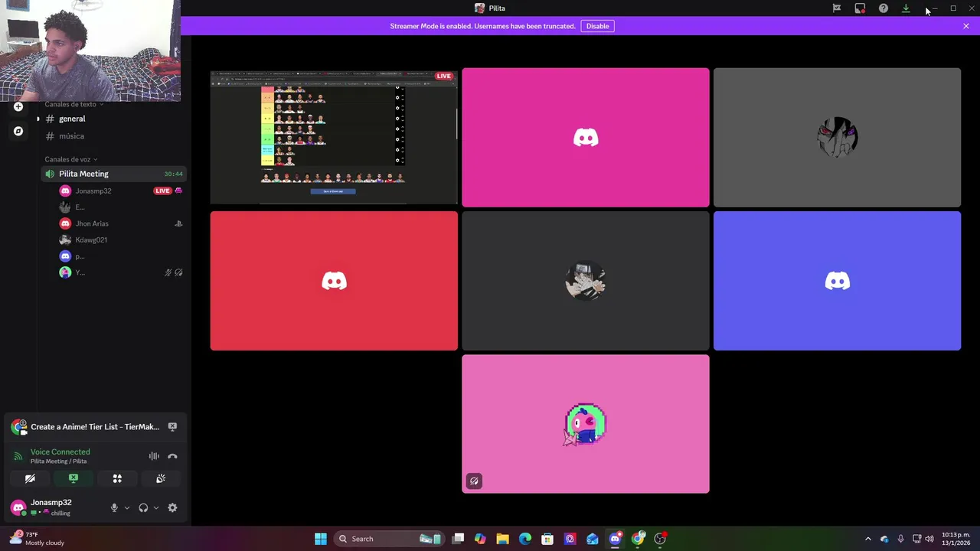This screenshot has width=980, height=551.
Task: Click the Voice Connected status text
Action: pyautogui.click(x=60, y=452)
